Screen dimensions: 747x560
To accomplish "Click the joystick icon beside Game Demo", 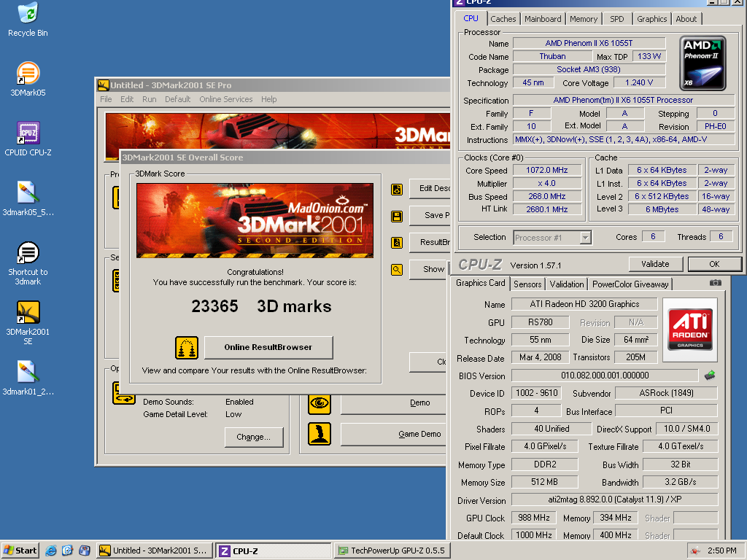I will pyautogui.click(x=320, y=434).
